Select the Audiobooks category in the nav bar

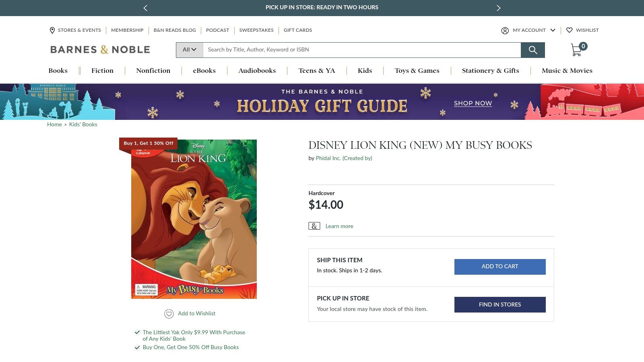[256, 71]
